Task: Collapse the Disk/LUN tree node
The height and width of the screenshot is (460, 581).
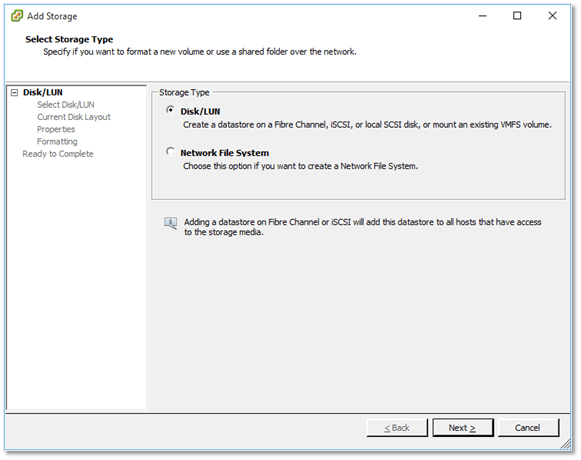Action: tap(14, 92)
